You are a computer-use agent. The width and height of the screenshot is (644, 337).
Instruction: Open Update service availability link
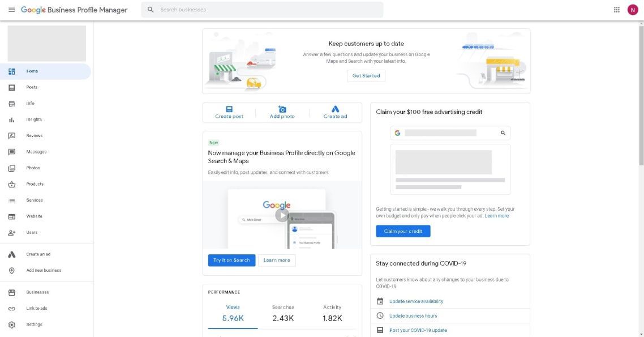(416, 301)
